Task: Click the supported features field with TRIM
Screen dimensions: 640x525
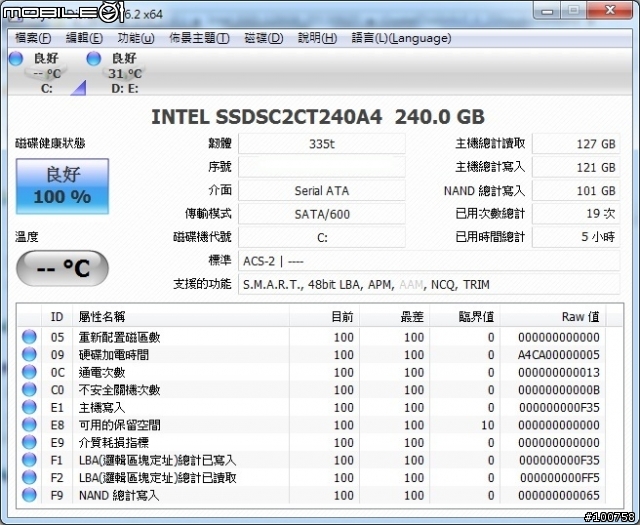Action: click(429, 284)
